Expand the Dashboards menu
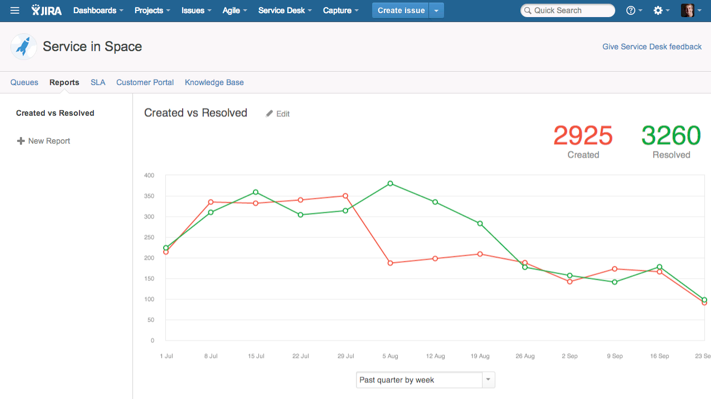This screenshot has width=711, height=399. pos(98,10)
